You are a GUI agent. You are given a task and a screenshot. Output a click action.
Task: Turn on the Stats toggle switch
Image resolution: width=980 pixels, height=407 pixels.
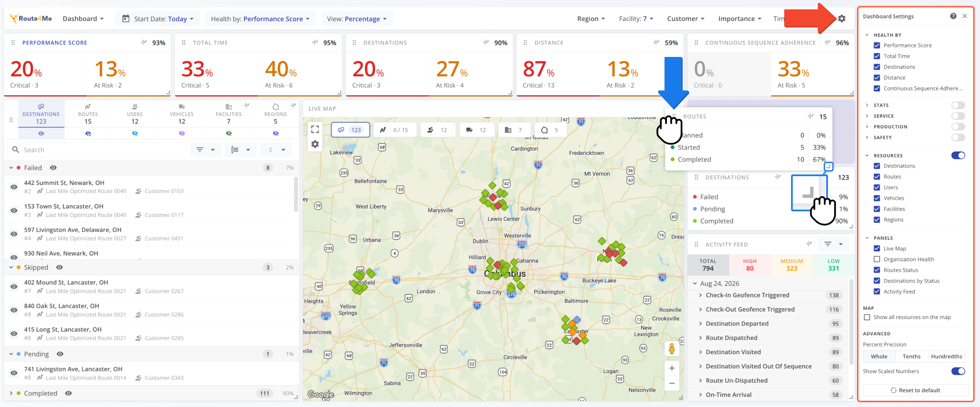[958, 105]
